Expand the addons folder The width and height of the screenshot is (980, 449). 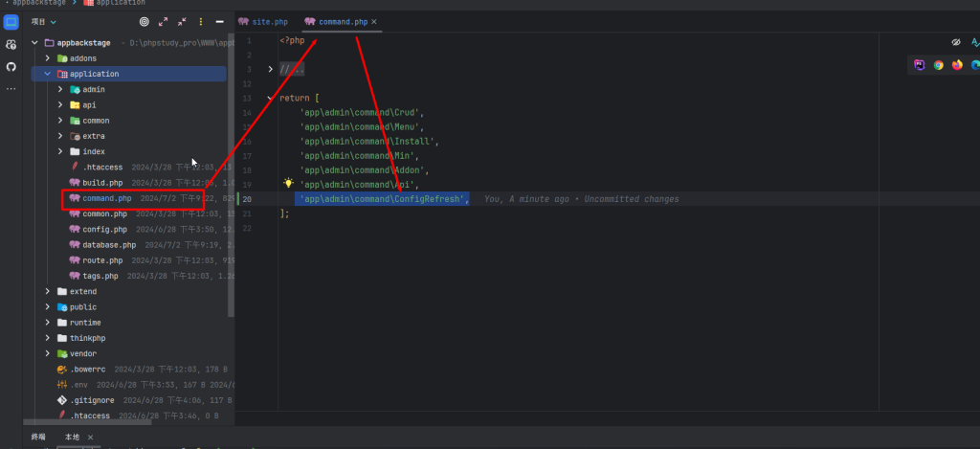click(x=47, y=58)
